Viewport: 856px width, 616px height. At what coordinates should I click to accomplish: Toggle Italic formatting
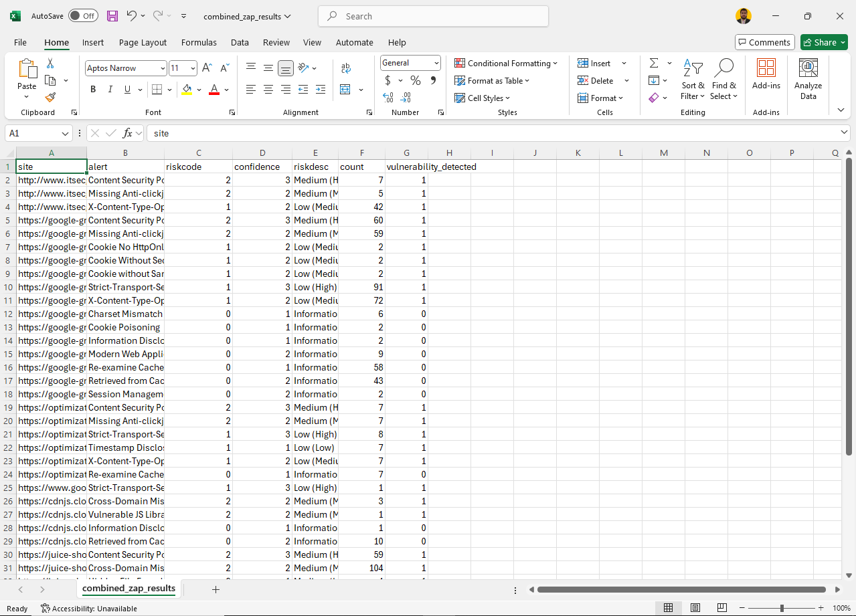coord(110,89)
